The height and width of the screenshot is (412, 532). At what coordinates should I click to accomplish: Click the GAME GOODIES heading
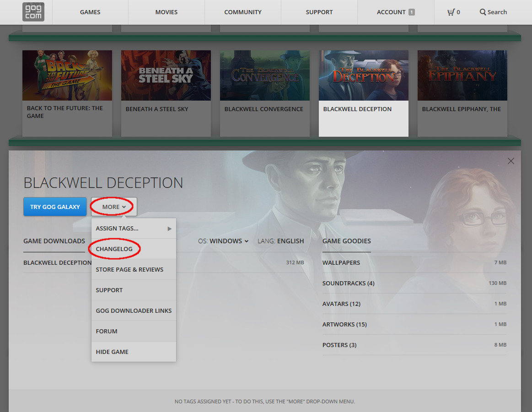tap(346, 241)
